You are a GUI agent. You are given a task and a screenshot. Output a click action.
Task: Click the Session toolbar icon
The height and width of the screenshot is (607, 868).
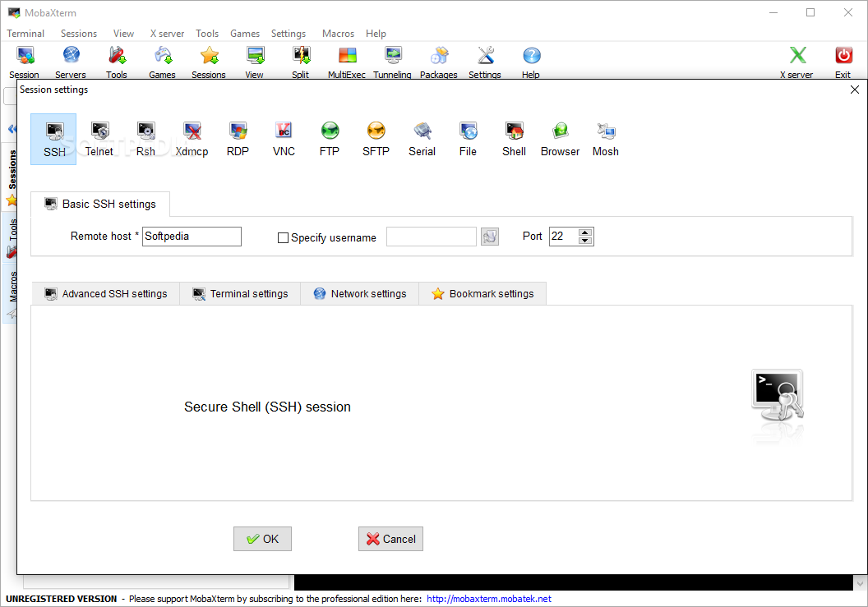tap(25, 62)
